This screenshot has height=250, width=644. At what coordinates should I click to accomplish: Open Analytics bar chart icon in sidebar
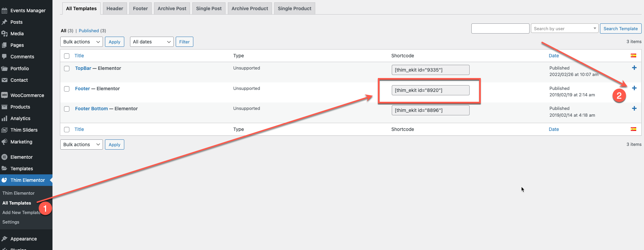click(4, 118)
